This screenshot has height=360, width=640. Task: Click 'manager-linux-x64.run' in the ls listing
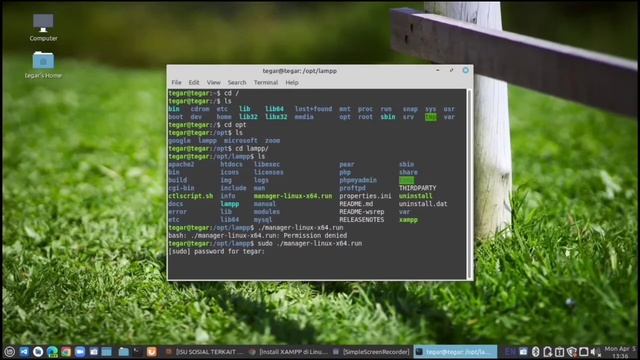tap(293, 196)
